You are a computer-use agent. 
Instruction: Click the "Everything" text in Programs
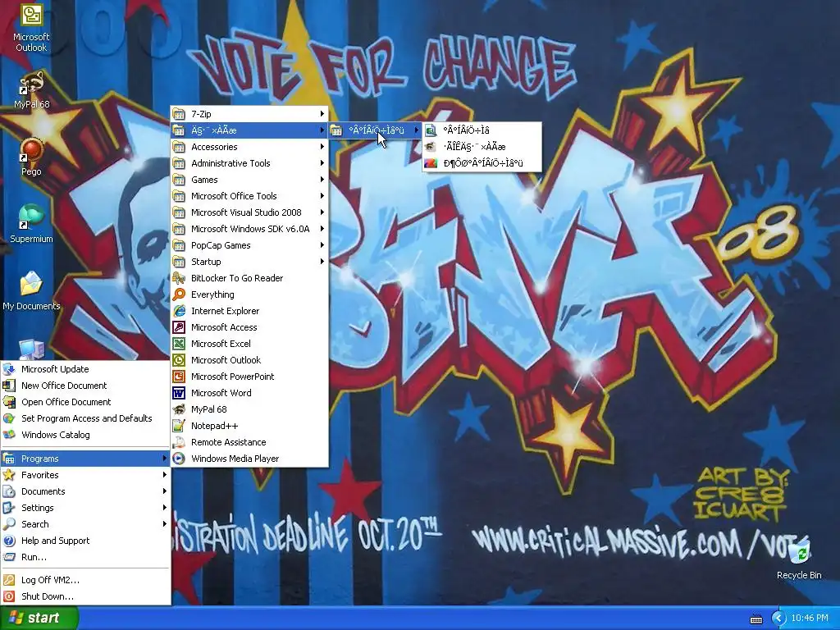click(x=212, y=294)
